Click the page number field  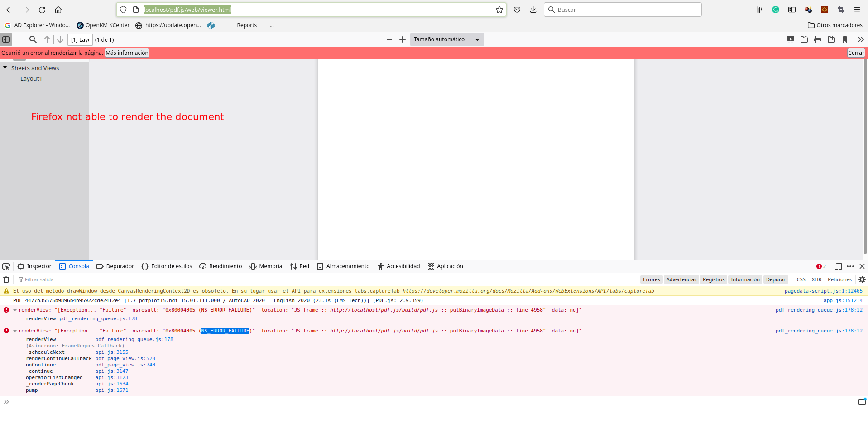[x=80, y=39]
